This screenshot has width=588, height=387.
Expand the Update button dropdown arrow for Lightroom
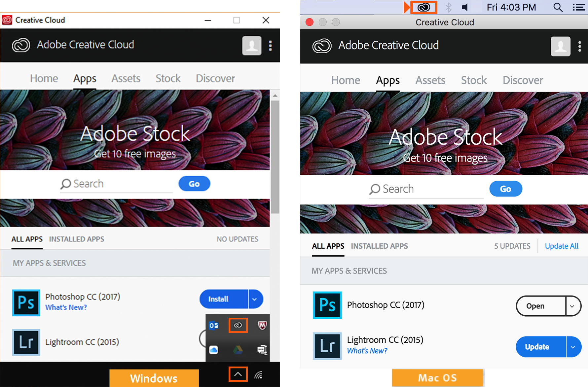[x=573, y=347]
